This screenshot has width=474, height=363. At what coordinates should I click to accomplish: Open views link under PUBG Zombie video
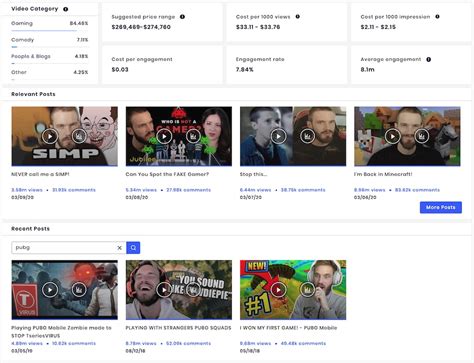[27, 343]
